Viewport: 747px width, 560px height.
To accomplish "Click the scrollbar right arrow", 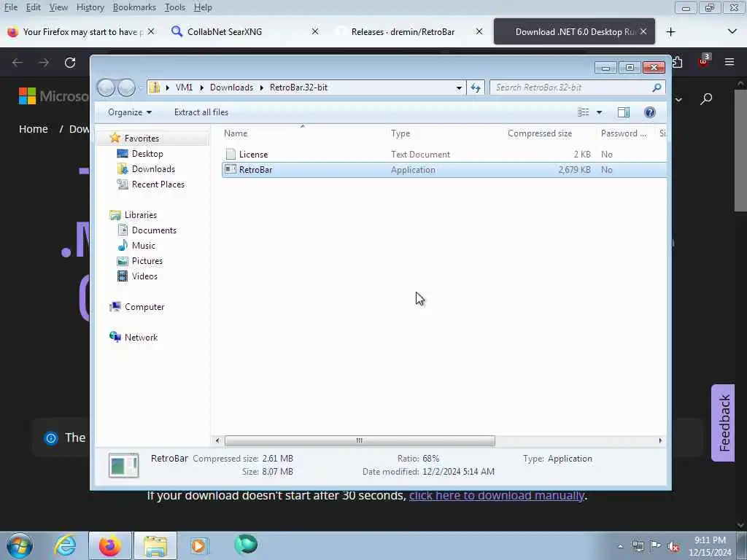I will click(x=660, y=441).
